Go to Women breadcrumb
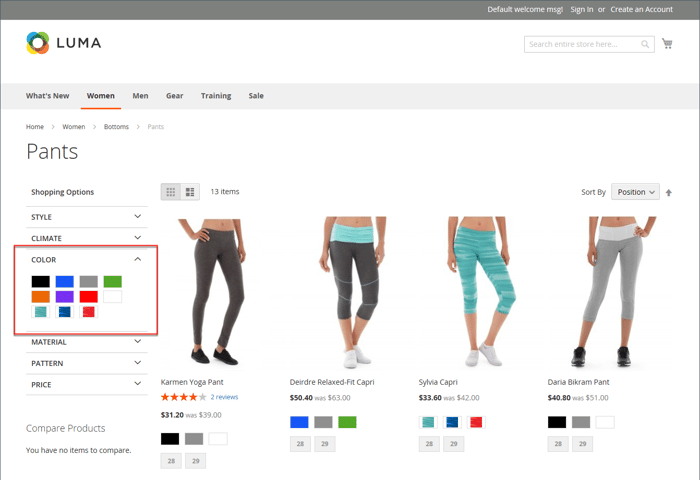Screen dimensions: 700x480 pos(74,127)
